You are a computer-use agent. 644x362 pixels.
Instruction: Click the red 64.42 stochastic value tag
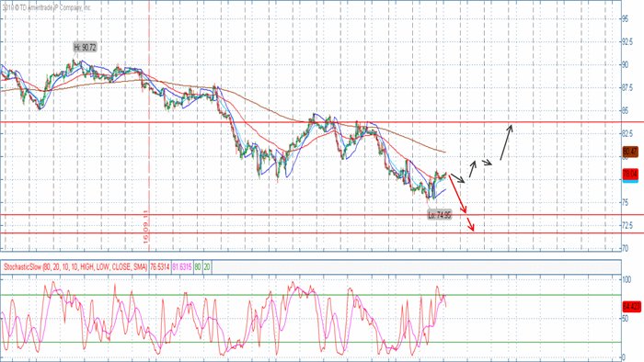point(631,306)
